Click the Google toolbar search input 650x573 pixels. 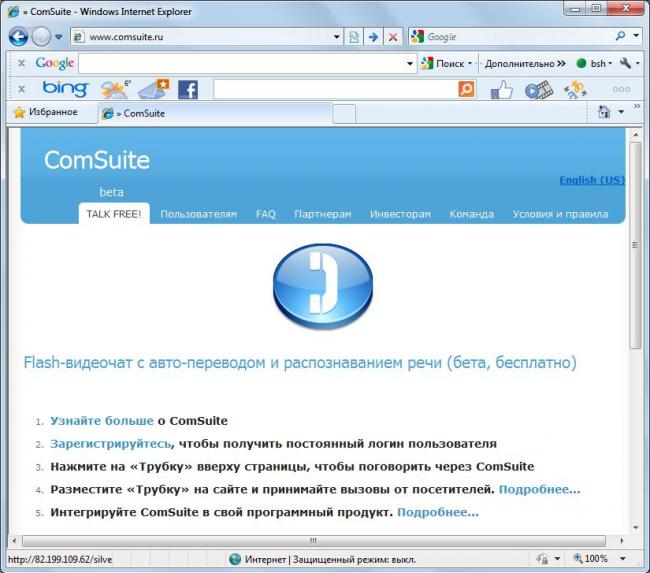click(243, 63)
